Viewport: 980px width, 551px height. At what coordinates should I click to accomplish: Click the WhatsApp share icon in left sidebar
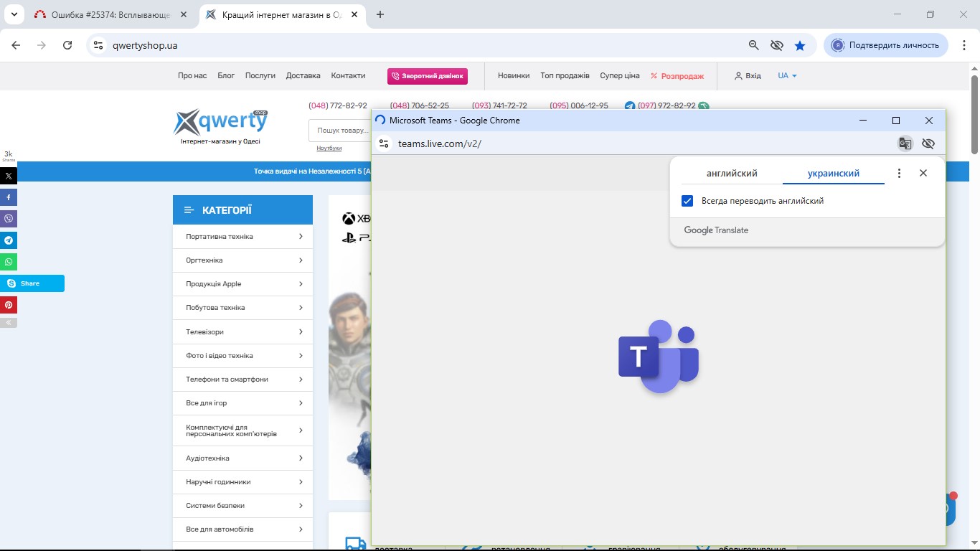coord(9,262)
